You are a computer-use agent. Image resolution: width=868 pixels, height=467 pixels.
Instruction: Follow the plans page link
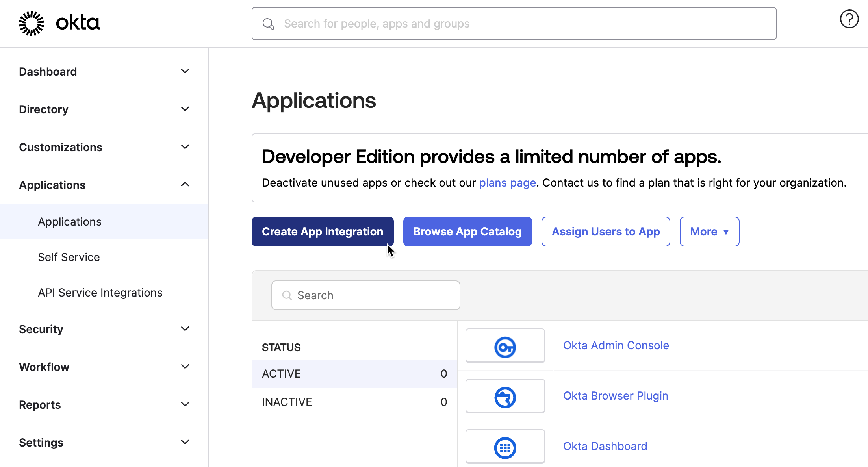tap(507, 183)
